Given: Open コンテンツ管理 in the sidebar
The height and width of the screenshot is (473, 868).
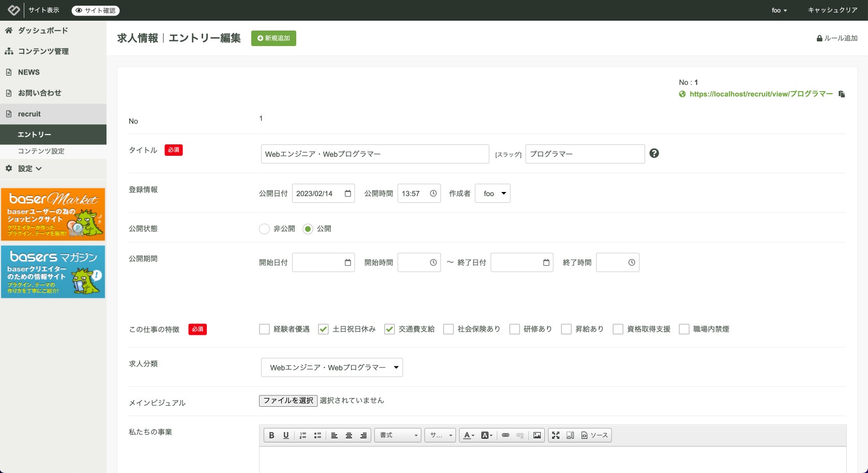Looking at the screenshot, I should point(43,51).
